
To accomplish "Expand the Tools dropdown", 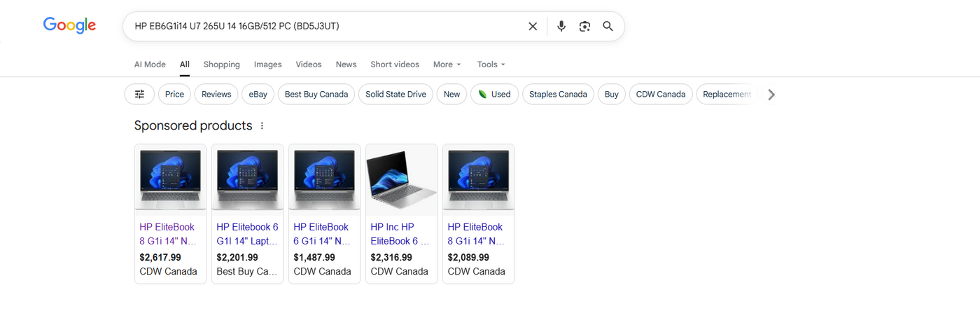I will [x=491, y=64].
